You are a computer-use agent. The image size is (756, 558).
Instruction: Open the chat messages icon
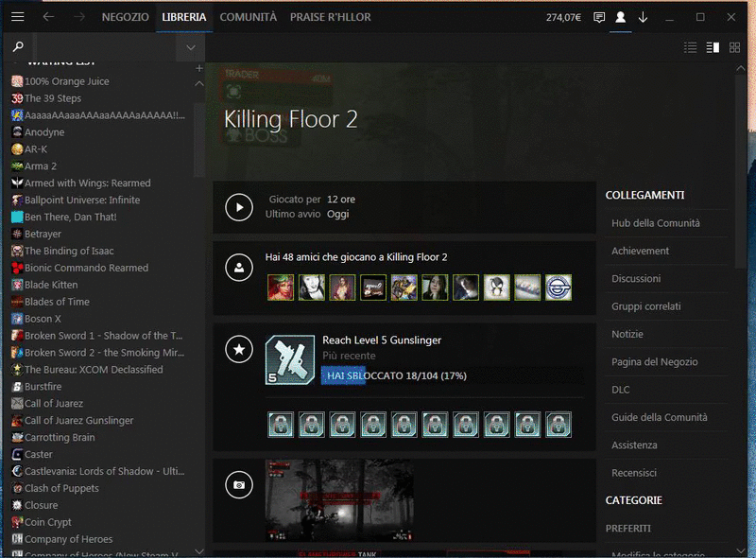[x=599, y=17]
